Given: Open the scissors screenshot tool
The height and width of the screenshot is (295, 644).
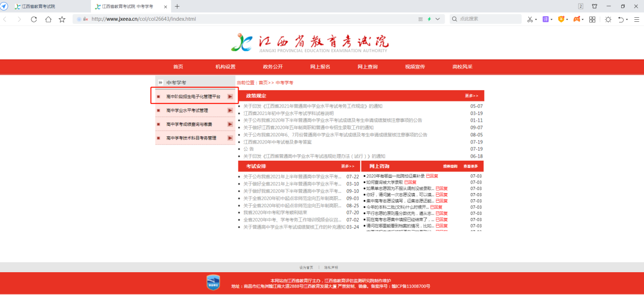Looking at the screenshot, I should [x=529, y=19].
